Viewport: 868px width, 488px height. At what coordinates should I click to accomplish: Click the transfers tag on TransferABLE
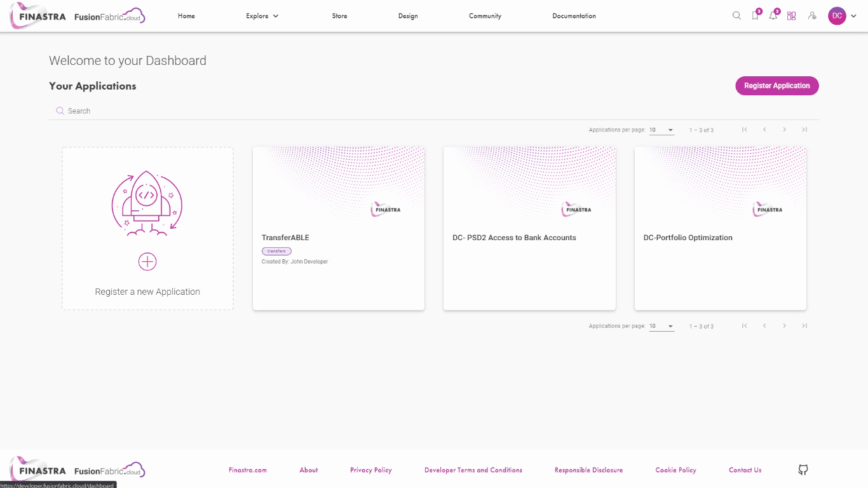click(276, 251)
